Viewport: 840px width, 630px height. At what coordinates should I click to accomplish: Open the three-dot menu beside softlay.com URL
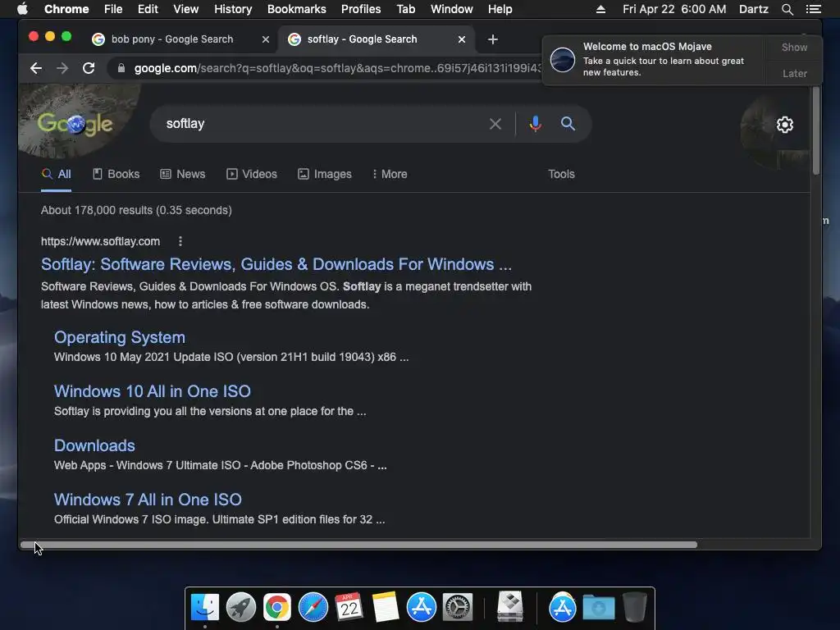pyautogui.click(x=180, y=241)
